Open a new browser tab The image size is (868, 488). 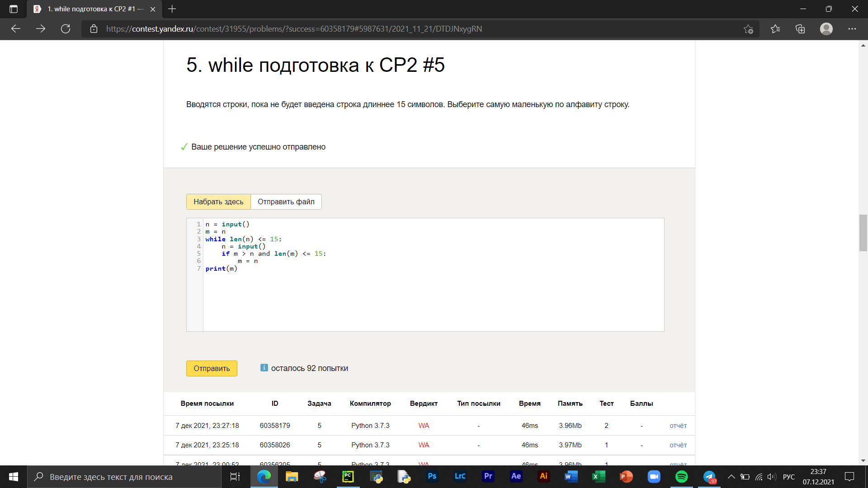pos(172,9)
